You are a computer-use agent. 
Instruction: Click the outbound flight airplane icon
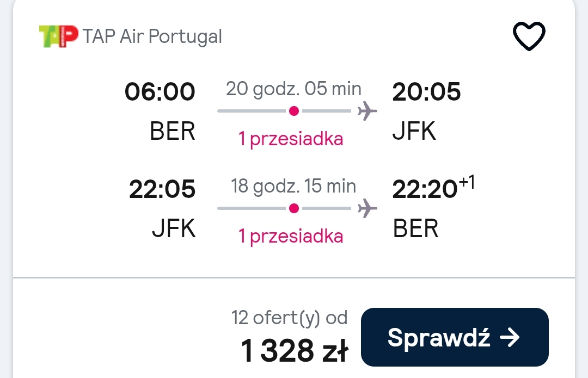point(367,111)
